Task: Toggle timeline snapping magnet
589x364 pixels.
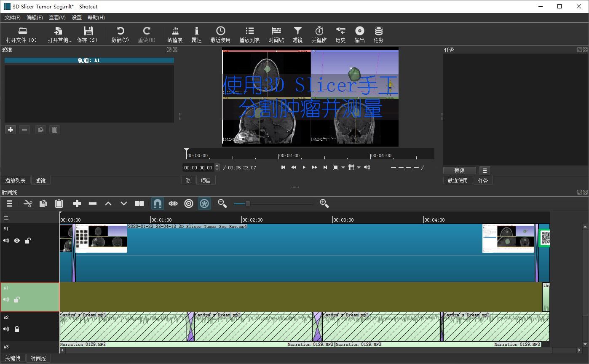Action: click(x=157, y=203)
